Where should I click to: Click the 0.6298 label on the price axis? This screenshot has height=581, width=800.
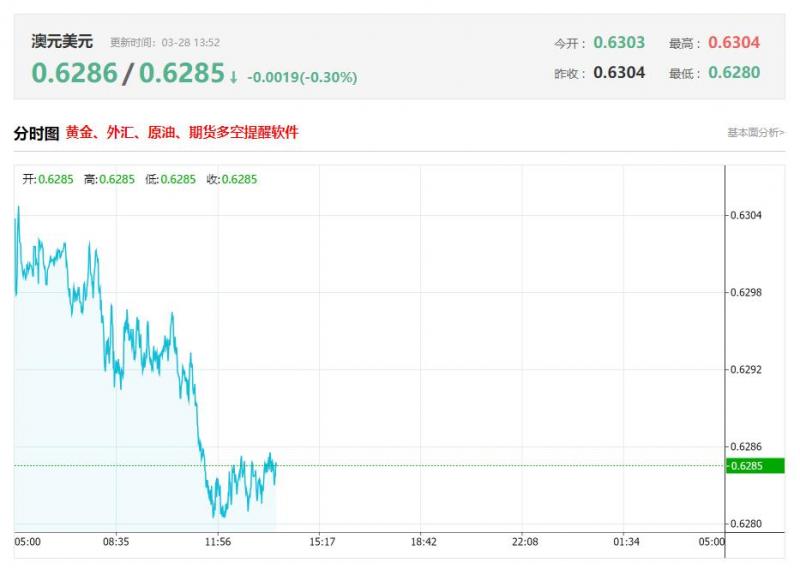point(746,292)
